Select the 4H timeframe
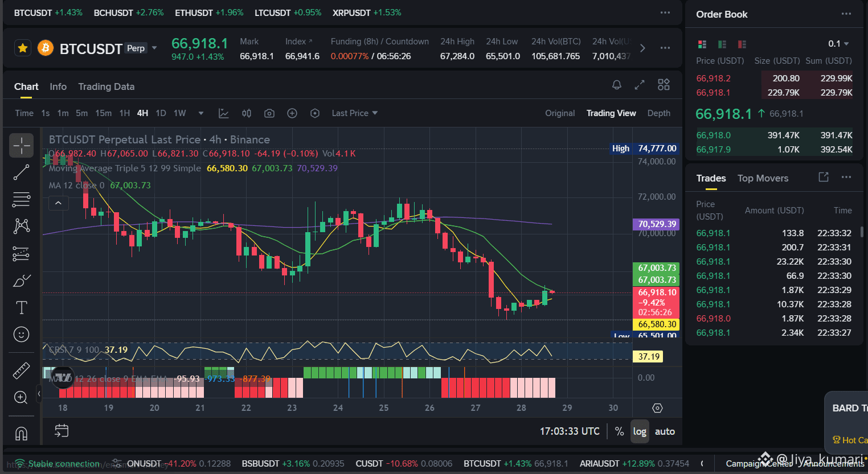Screen dimensions: 868x474 click(142, 113)
